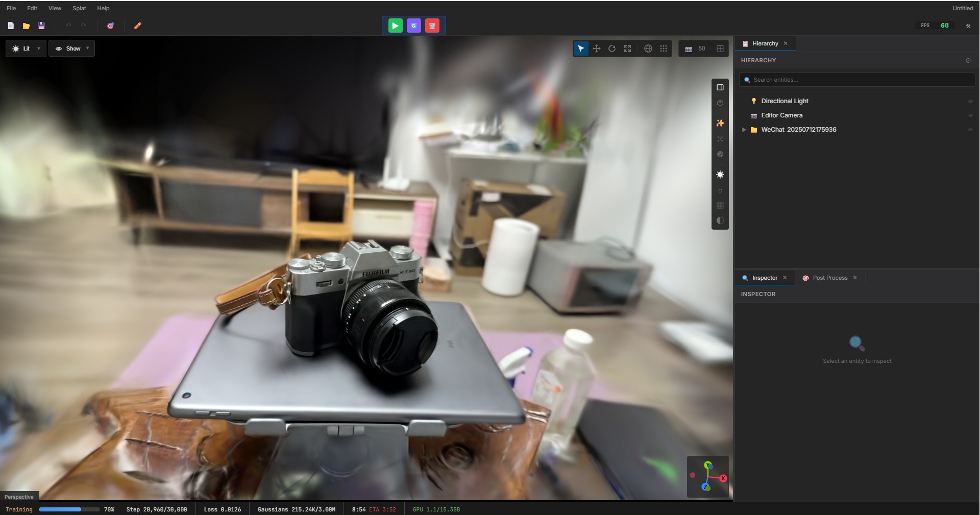Click the split-view icon at top of side toolbar
Viewport: 980px width, 515px height.
pyautogui.click(x=720, y=87)
